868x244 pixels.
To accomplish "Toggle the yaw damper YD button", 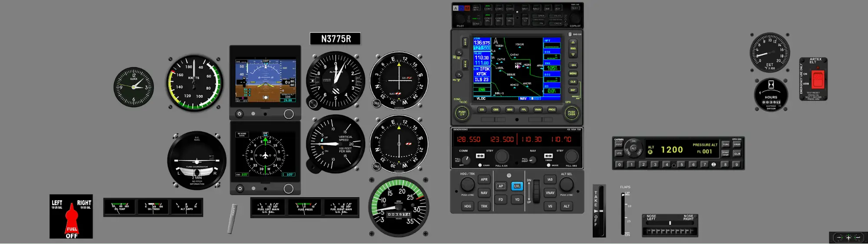I will coord(517,200).
